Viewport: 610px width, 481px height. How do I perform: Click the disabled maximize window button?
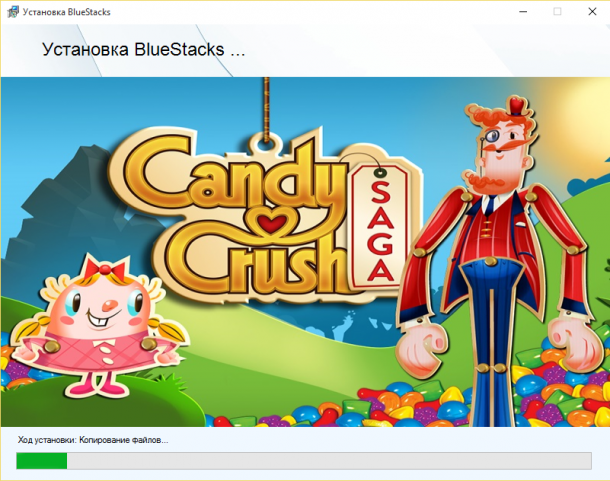click(x=557, y=12)
